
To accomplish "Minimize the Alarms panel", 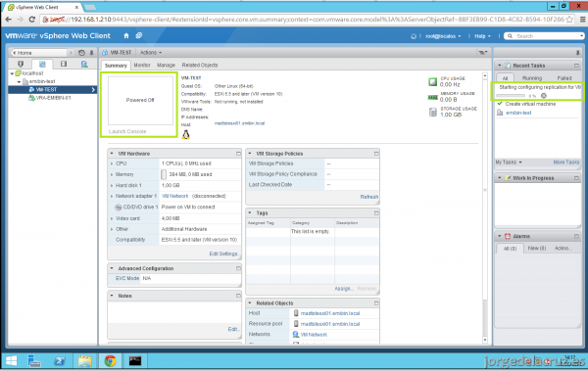I will [x=576, y=236].
